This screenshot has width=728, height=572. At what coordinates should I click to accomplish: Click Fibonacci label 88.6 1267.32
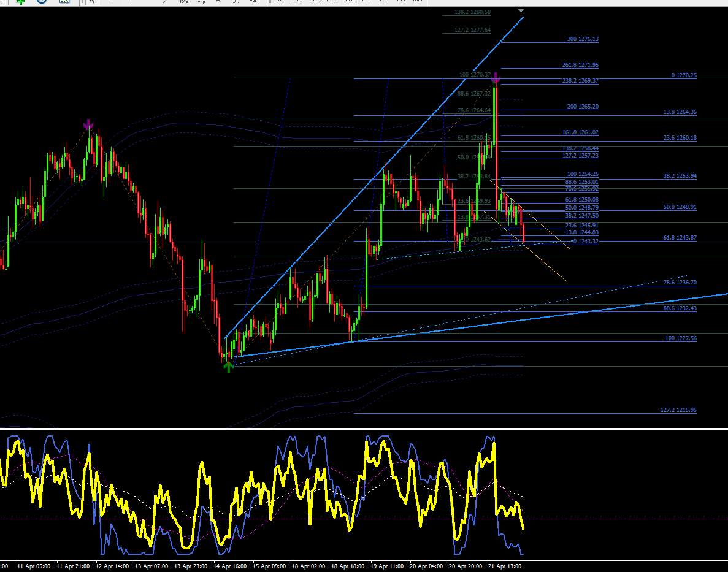[x=473, y=94]
